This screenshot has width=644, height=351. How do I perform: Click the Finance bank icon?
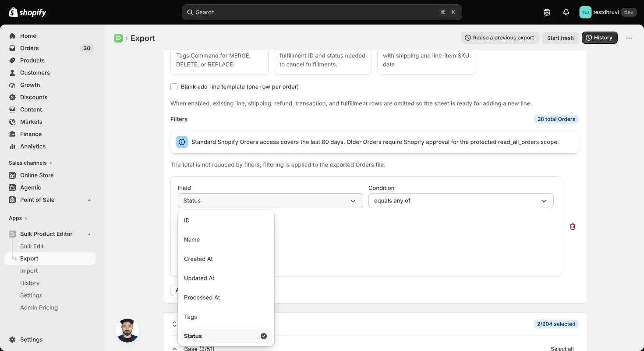click(12, 134)
